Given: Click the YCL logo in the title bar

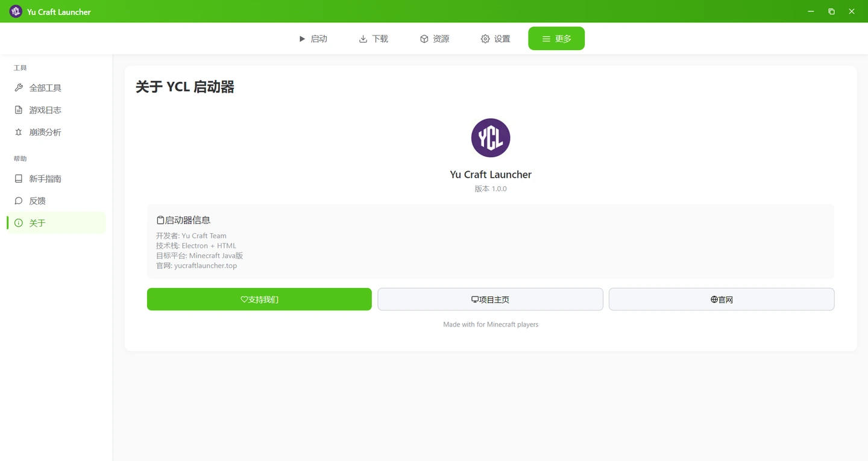Looking at the screenshot, I should click(16, 11).
